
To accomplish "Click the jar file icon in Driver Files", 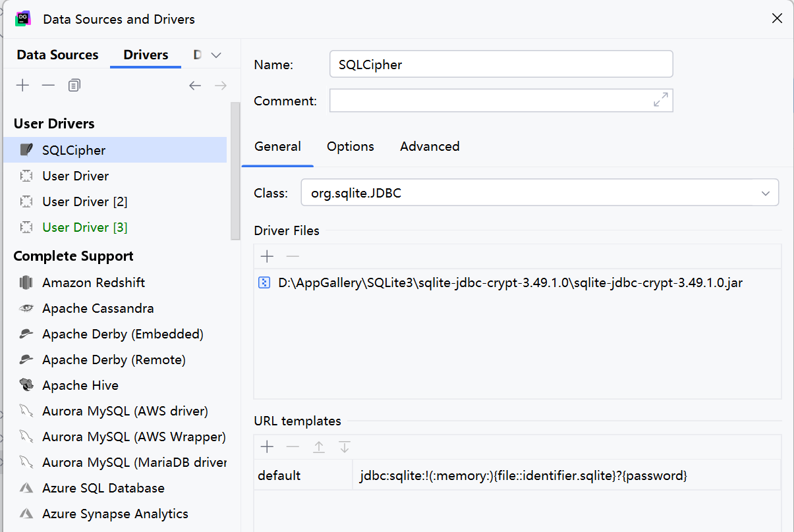I will (x=264, y=283).
